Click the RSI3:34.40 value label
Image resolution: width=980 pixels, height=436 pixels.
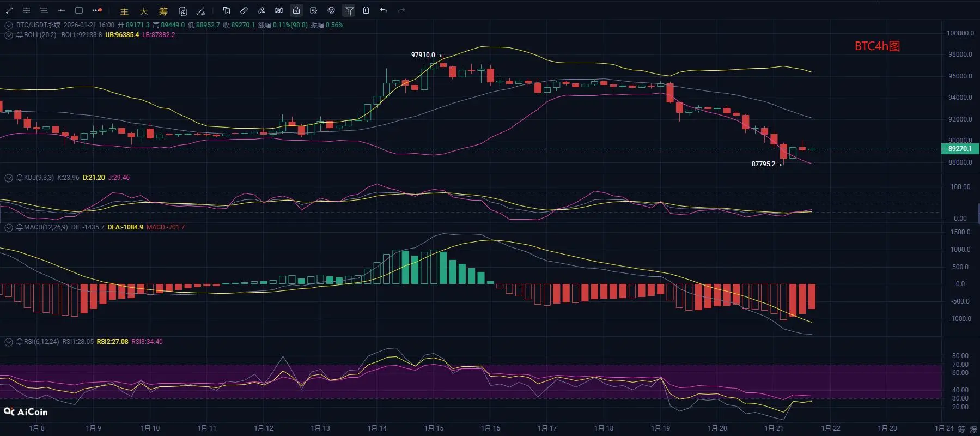147,342
